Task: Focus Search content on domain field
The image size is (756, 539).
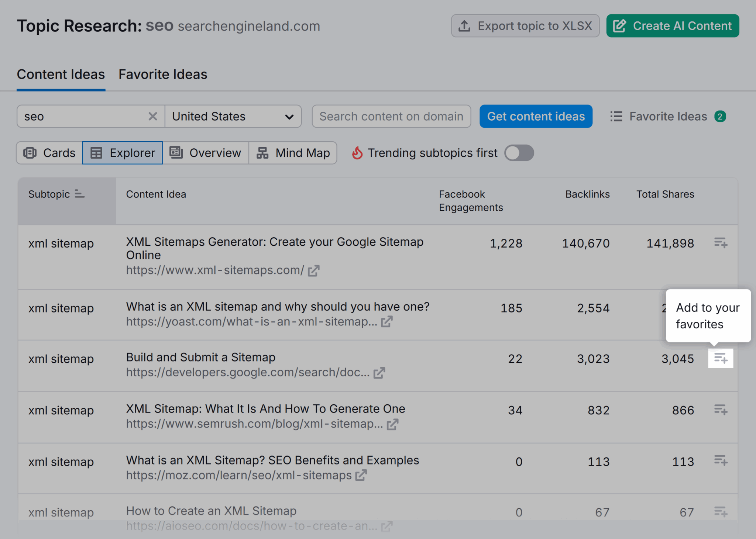Action: pyautogui.click(x=391, y=117)
